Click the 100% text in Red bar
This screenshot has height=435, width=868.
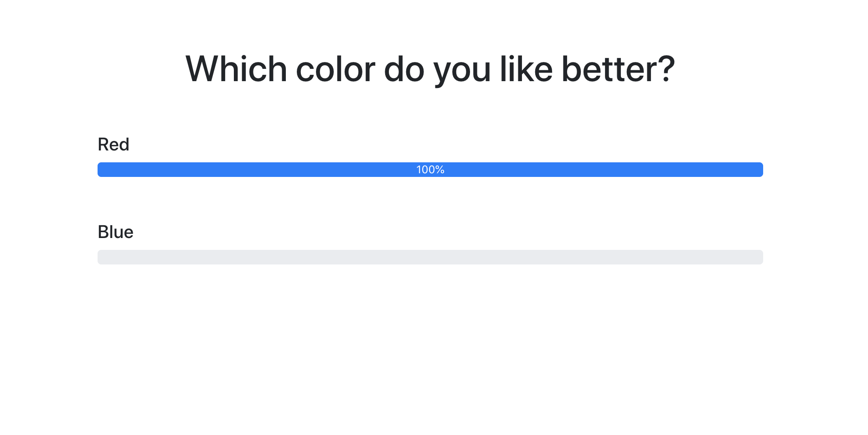[x=430, y=170]
